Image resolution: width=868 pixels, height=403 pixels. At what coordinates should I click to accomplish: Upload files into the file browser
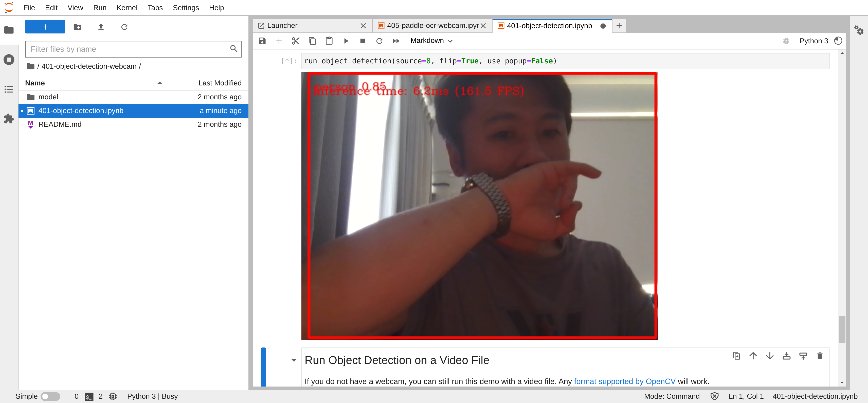point(101,27)
